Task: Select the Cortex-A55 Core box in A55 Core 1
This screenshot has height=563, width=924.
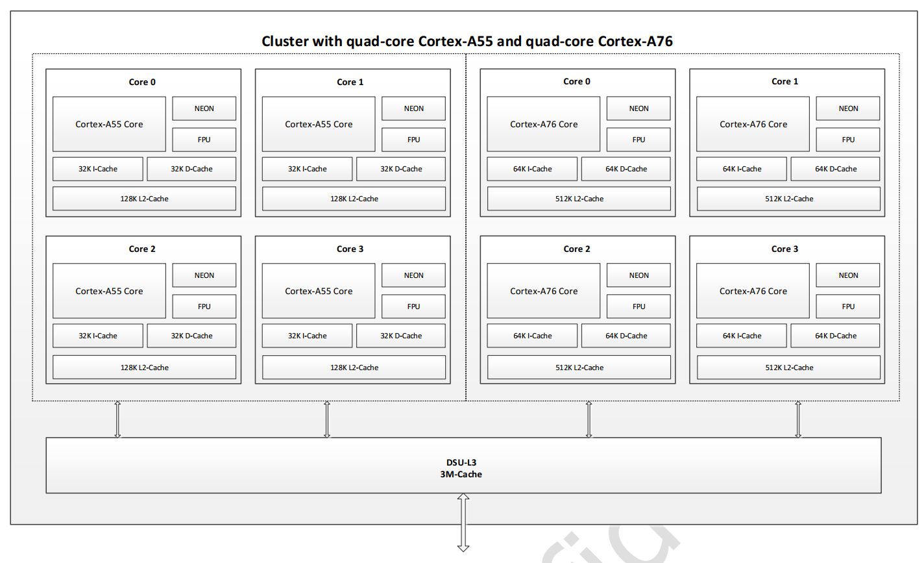Action: 319,124
